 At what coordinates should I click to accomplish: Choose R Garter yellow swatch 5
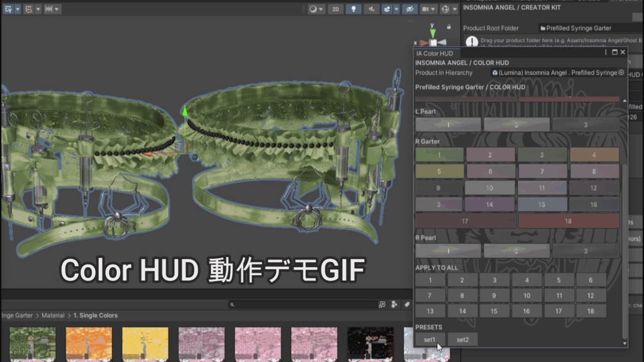coord(440,171)
